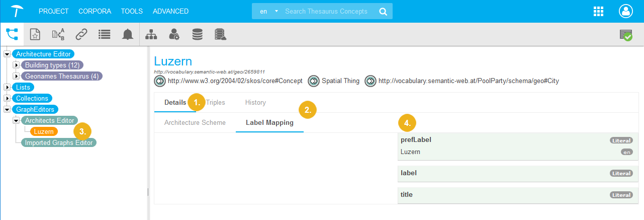Expand the Collections tree node

[x=7, y=98]
